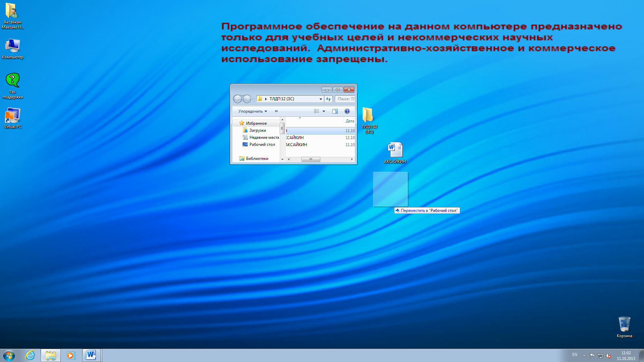Screen dimensions: 644x362
Task: Click the network tray icon
Action: click(600, 356)
